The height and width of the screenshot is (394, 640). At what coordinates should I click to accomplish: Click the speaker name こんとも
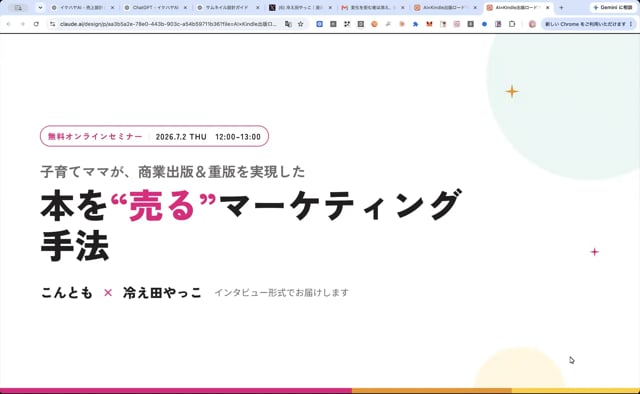67,293
